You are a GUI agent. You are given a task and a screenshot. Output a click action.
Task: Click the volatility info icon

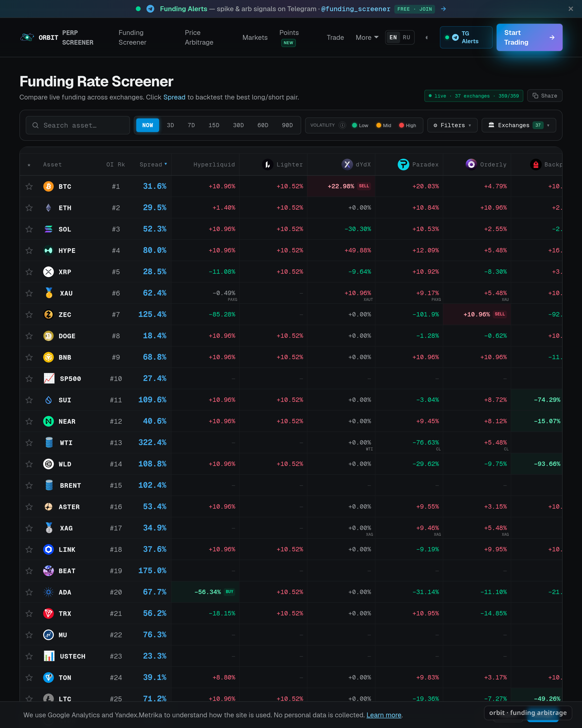[x=342, y=125]
